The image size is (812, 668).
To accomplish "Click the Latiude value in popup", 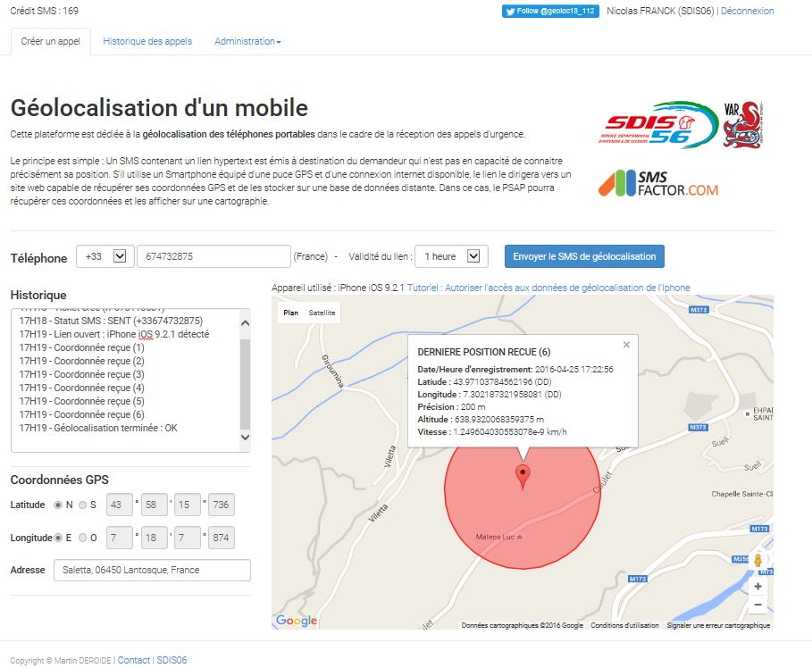I will click(x=503, y=382).
